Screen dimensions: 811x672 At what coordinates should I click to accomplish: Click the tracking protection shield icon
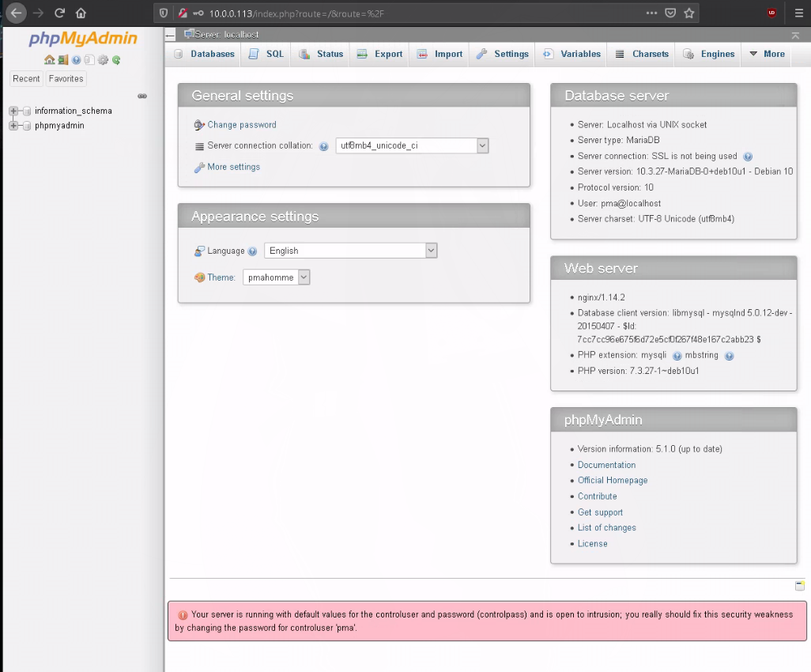pyautogui.click(x=164, y=13)
